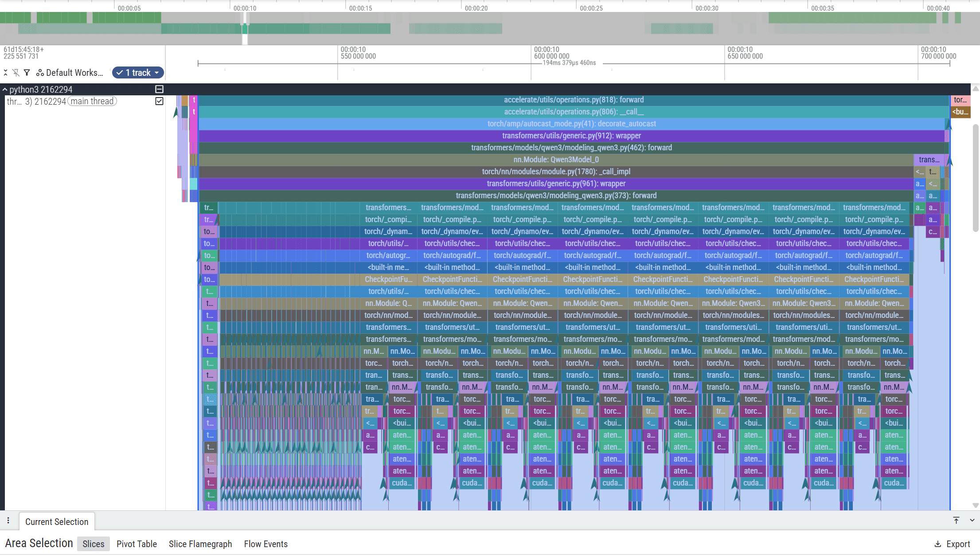980x556 pixels.
Task: Click the maximize bottom drawer arrow icon
Action: 956,521
